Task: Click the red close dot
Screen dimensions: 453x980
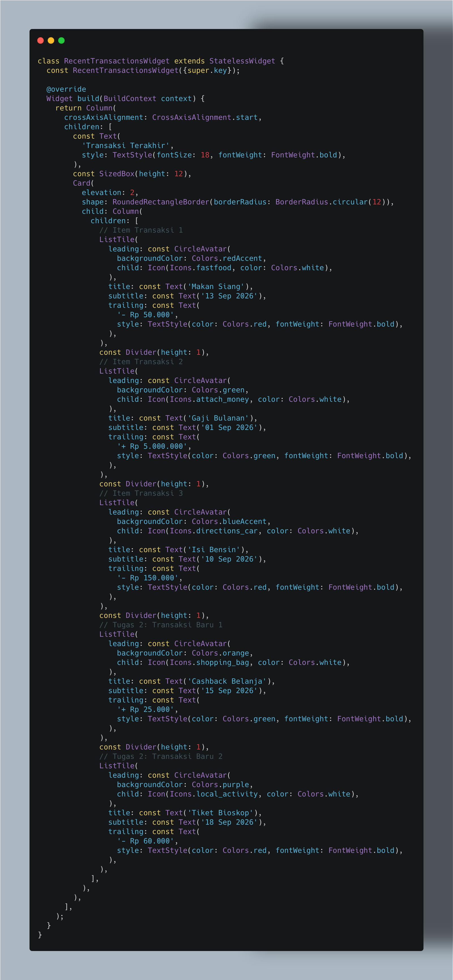Action: pos(40,40)
